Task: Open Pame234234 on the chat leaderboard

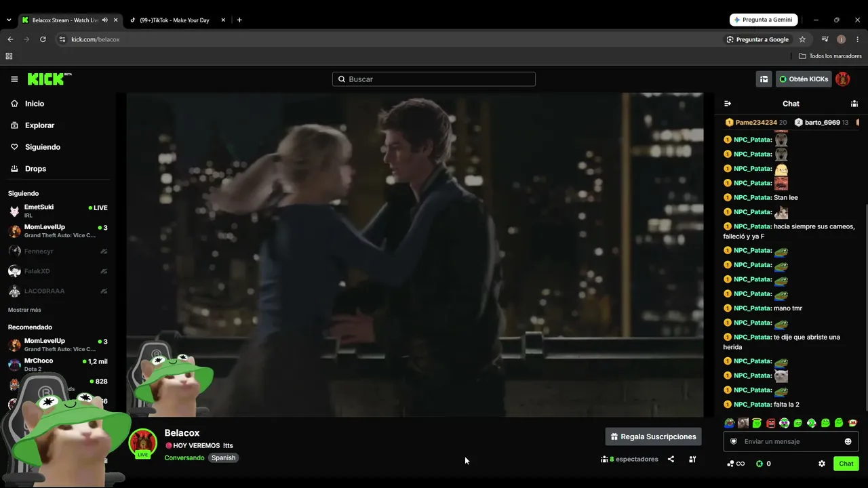Action: 756,123
